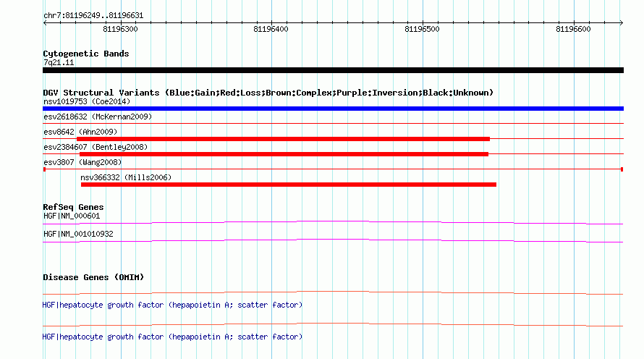
Task: Open variant nsv366332 (Mills2006) label
Action: point(126,177)
